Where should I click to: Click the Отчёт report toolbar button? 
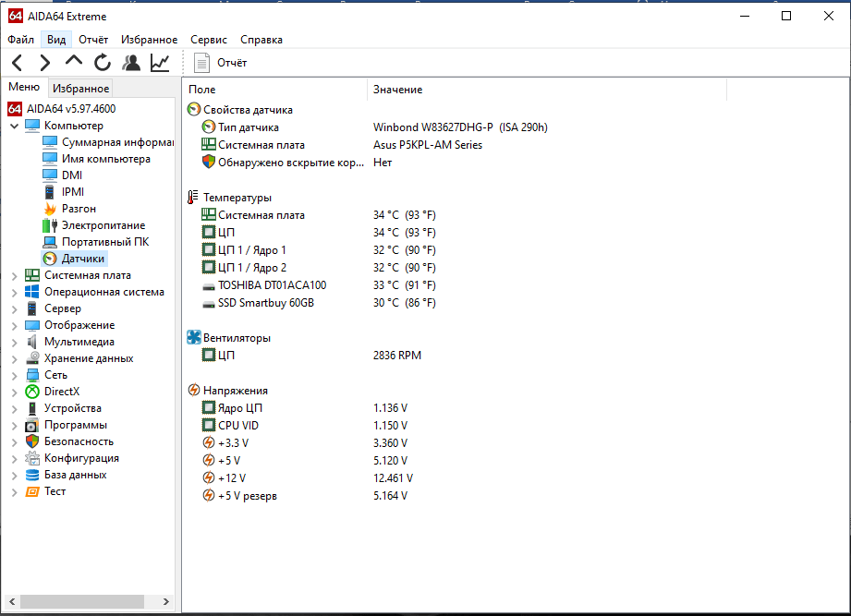(220, 63)
